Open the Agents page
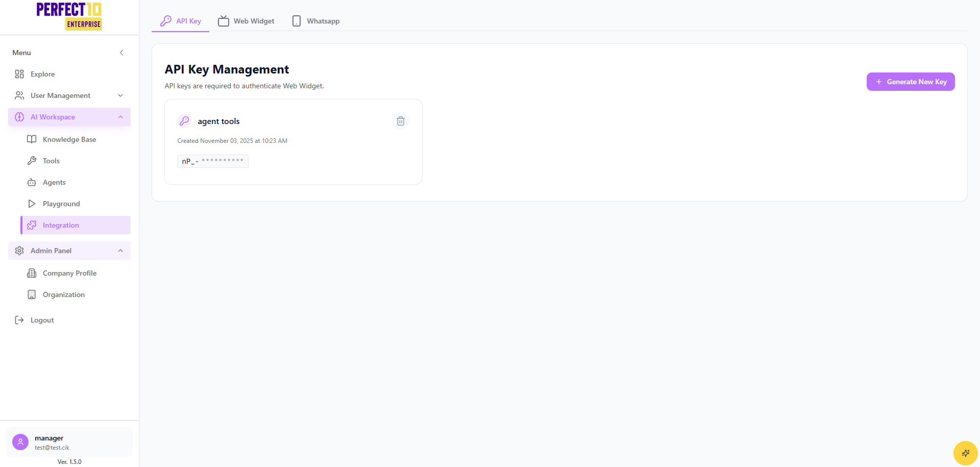Screen dimensions: 980x467 [x=76, y=182]
